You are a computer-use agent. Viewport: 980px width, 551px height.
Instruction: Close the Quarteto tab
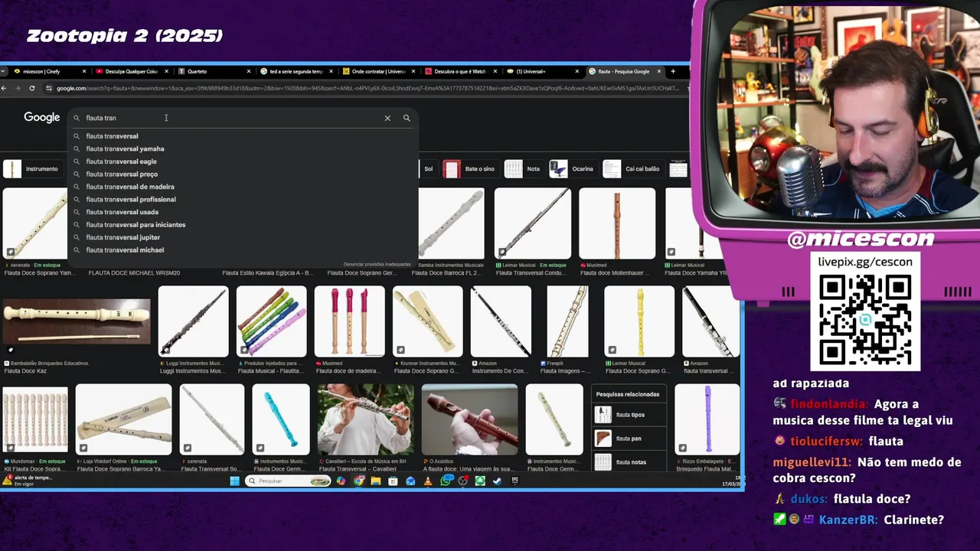coord(249,71)
